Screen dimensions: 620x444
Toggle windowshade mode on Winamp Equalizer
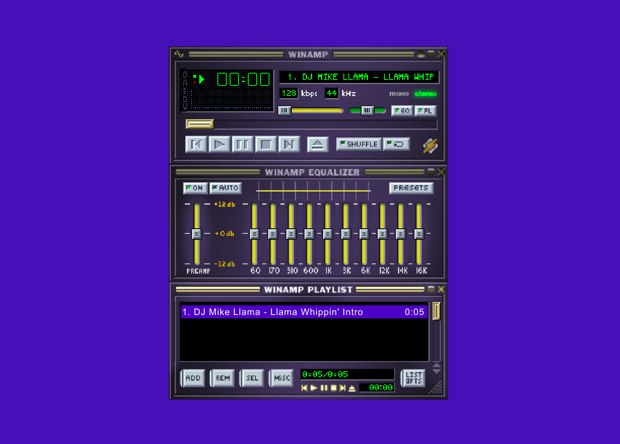pos(431,172)
